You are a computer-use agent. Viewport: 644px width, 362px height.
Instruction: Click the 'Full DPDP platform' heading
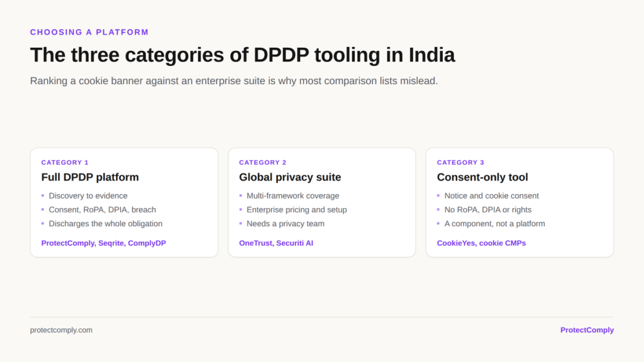point(90,177)
